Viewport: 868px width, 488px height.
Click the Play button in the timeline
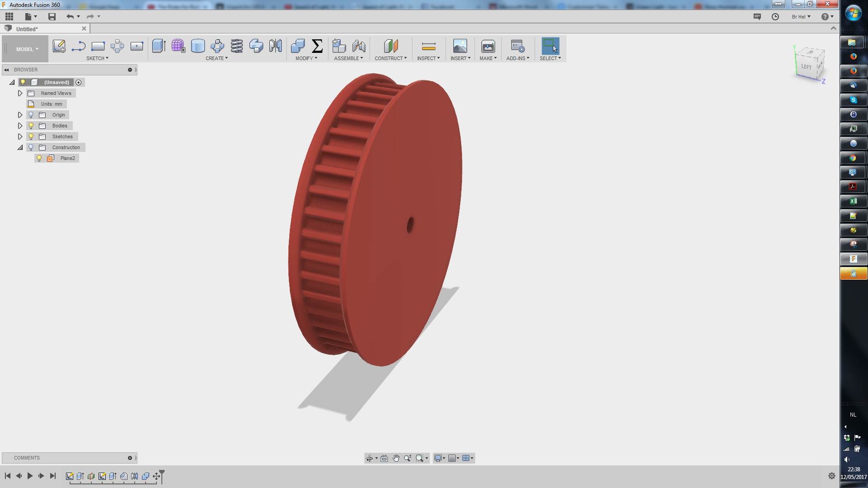pyautogui.click(x=30, y=475)
